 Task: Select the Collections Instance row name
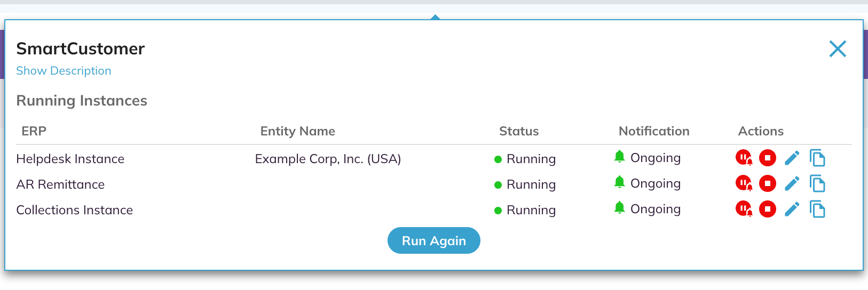click(x=75, y=210)
